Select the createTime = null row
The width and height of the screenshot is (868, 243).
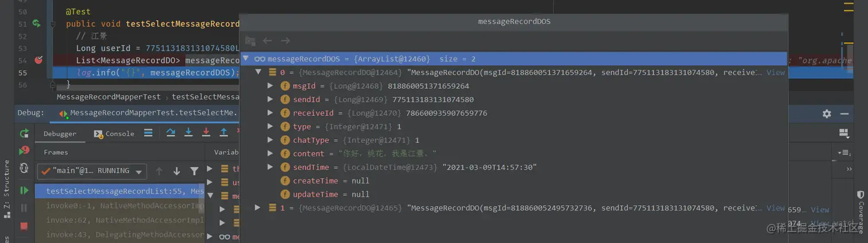pos(514,181)
